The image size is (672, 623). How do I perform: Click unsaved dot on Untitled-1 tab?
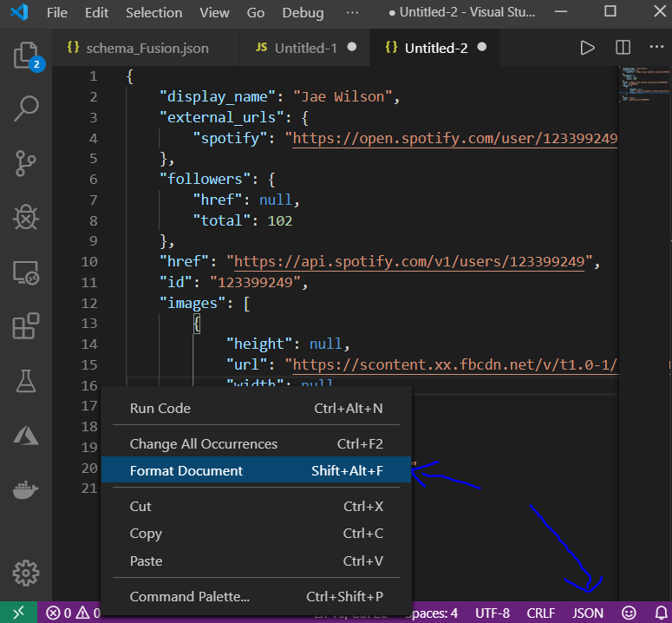(352, 47)
